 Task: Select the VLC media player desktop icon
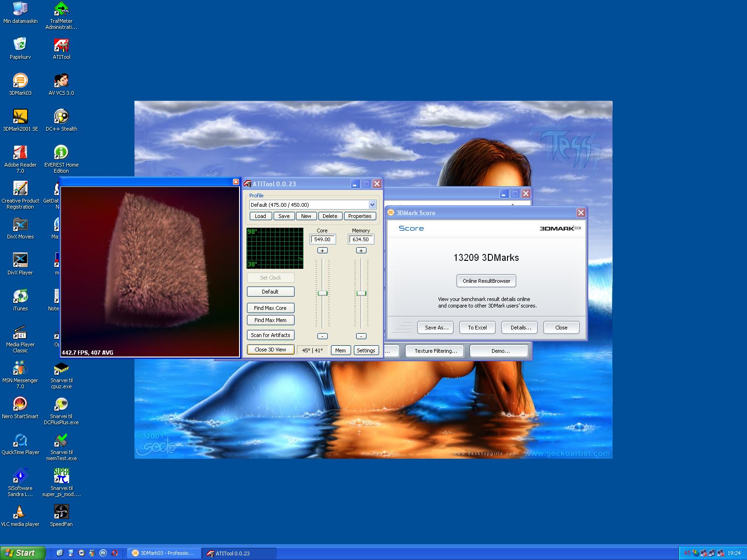(x=20, y=516)
